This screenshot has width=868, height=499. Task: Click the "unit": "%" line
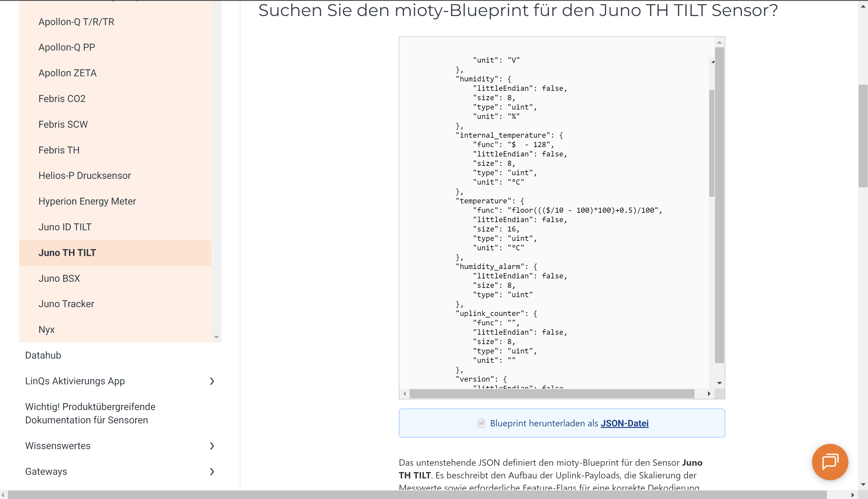coord(496,117)
